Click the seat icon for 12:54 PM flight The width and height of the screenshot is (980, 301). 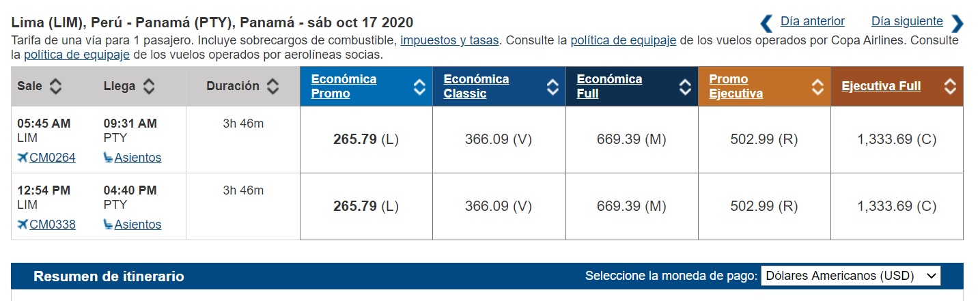(108, 225)
